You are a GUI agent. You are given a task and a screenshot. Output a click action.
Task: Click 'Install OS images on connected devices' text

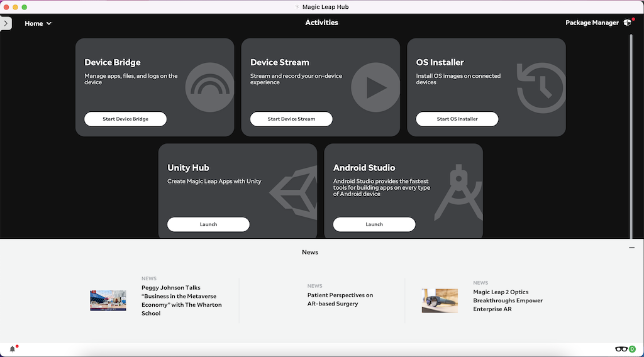point(458,79)
